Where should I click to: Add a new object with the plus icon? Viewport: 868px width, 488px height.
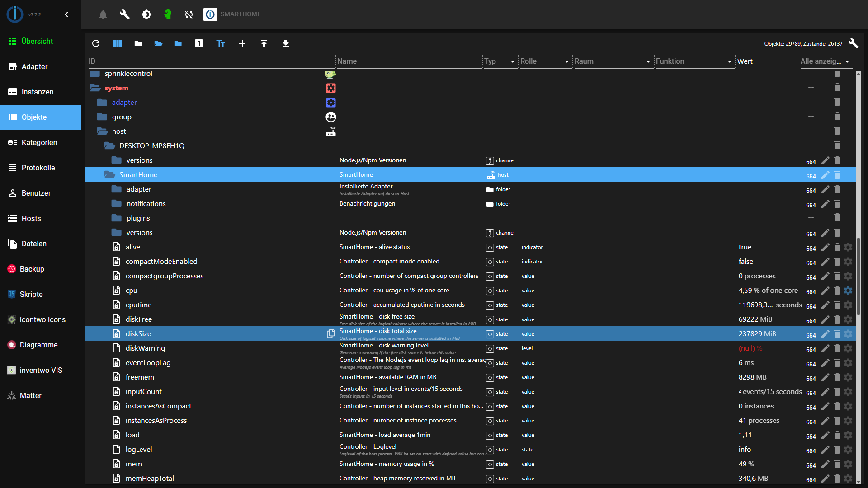[x=242, y=43]
